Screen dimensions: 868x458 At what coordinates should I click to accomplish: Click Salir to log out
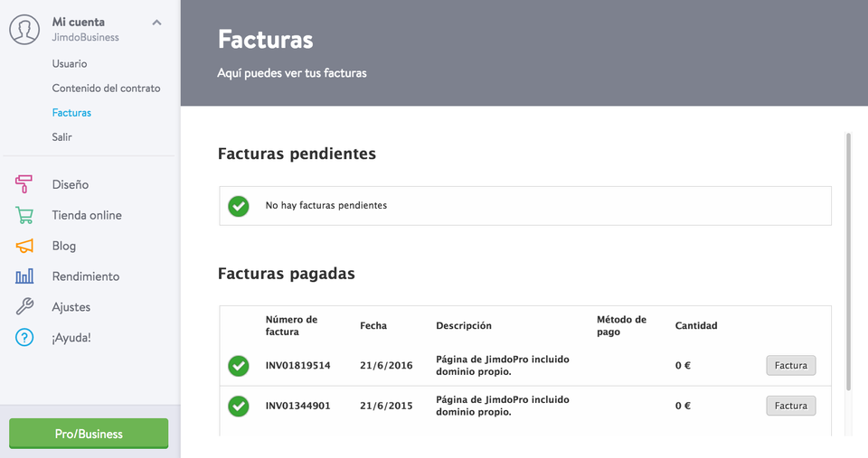tap(62, 136)
